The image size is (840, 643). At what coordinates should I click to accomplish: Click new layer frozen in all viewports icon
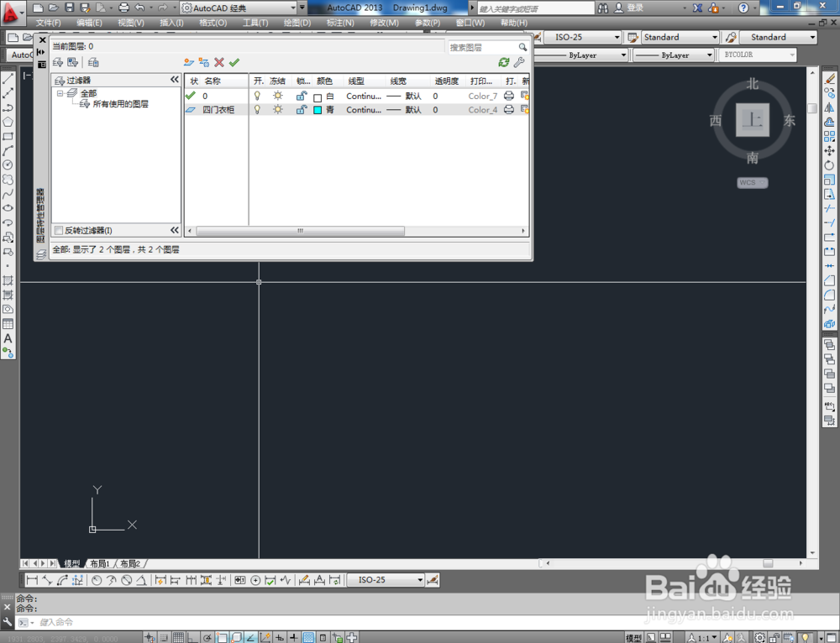tap(203, 63)
